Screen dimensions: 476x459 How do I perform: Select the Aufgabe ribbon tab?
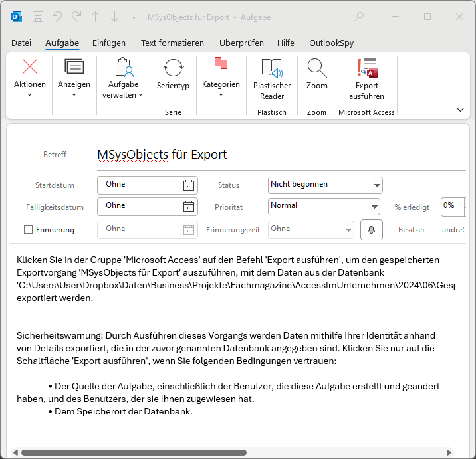point(62,43)
